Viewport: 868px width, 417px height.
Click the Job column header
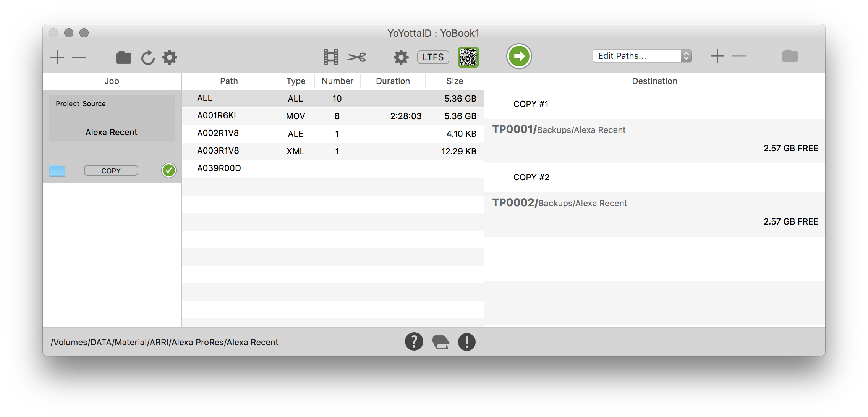tap(112, 81)
